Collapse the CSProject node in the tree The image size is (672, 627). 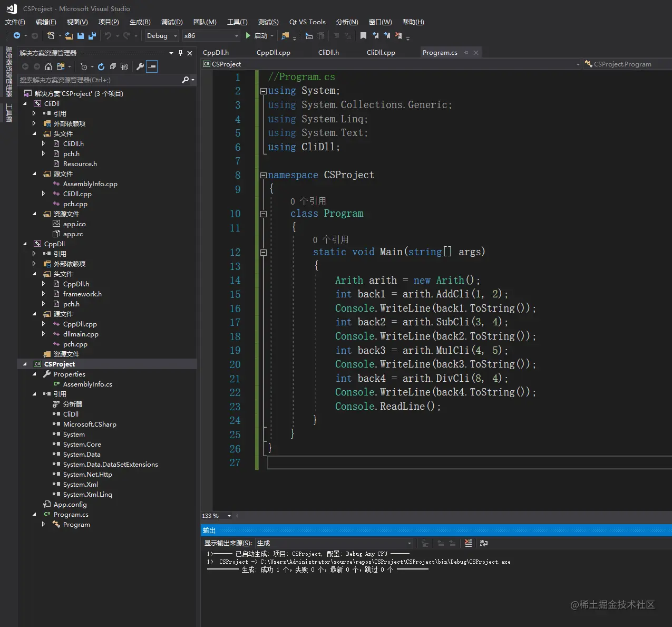point(25,364)
